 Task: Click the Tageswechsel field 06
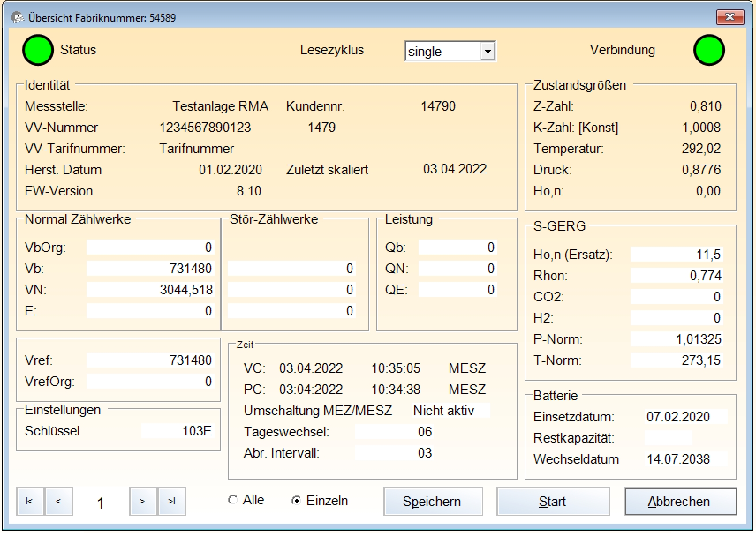(x=394, y=432)
